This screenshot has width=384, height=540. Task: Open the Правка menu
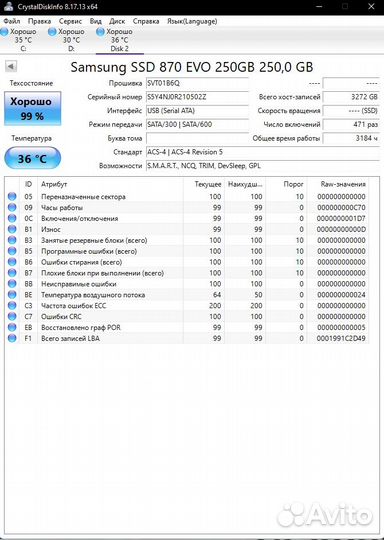click(x=39, y=21)
